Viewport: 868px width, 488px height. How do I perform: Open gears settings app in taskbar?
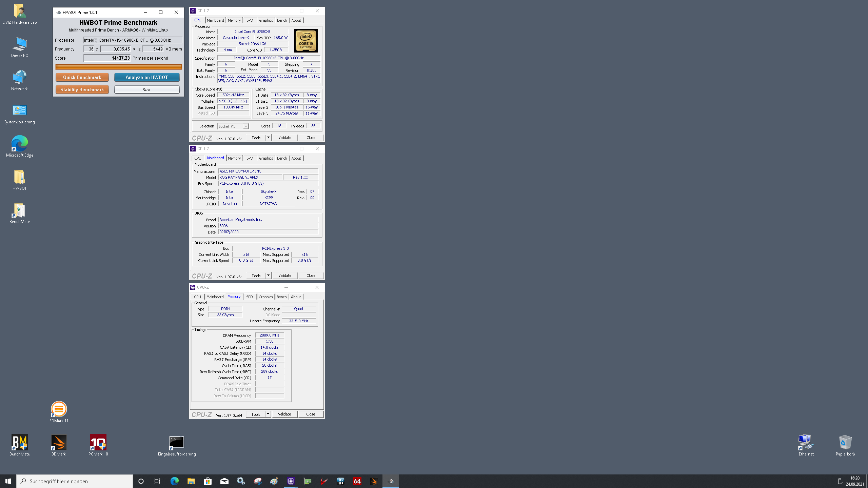241,481
